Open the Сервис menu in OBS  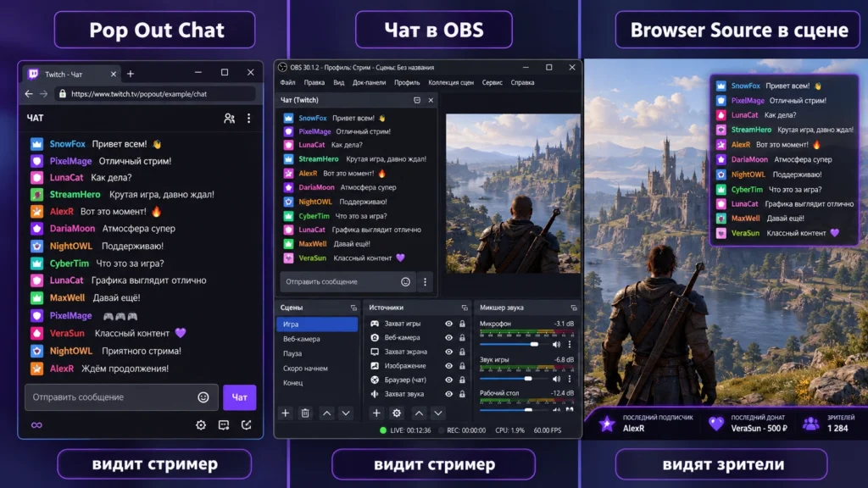click(492, 82)
